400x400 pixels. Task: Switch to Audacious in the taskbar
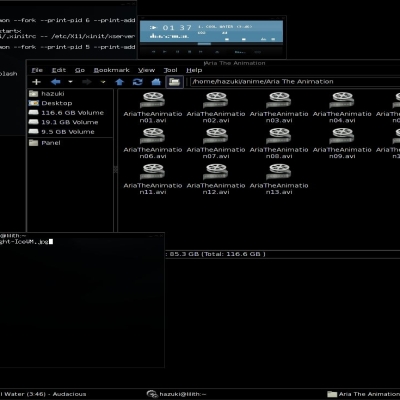pos(43,394)
